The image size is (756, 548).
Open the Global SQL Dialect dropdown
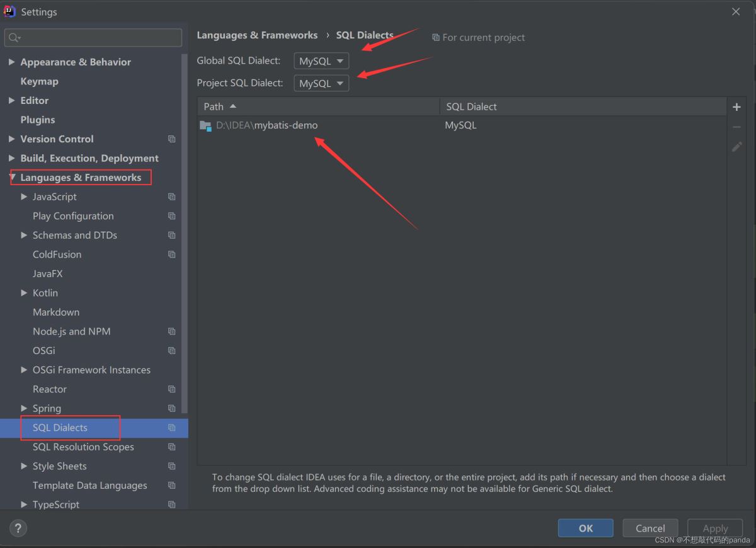[x=321, y=61]
